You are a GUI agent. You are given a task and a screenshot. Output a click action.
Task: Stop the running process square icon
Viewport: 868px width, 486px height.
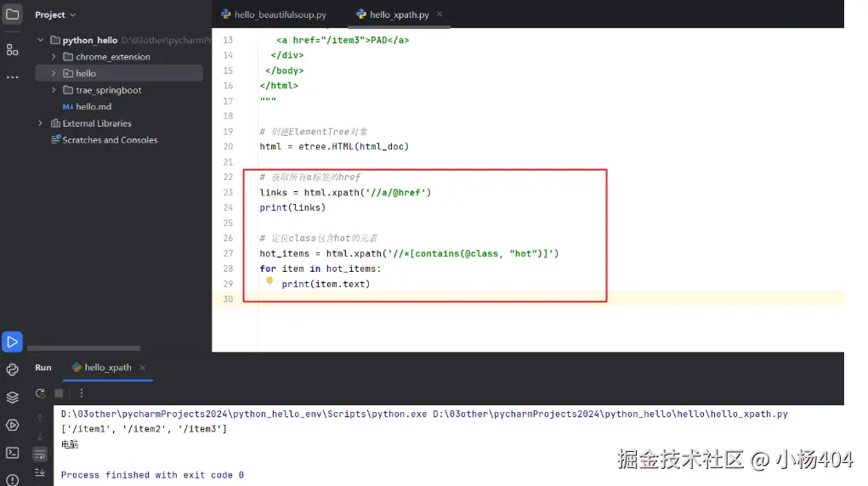(x=59, y=393)
